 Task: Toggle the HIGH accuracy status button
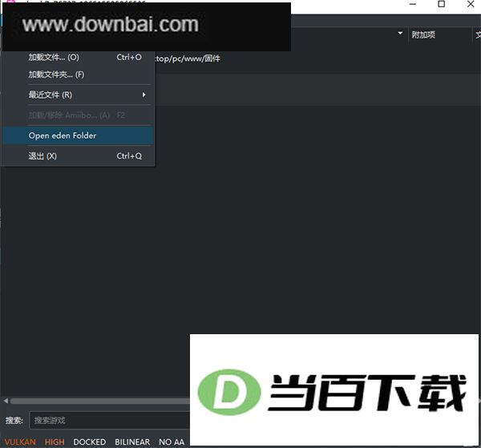[x=55, y=442]
